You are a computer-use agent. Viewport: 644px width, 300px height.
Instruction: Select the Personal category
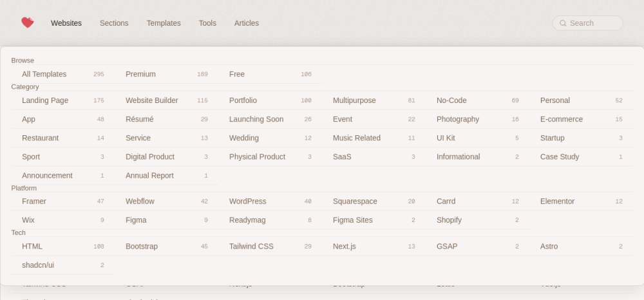(581, 100)
